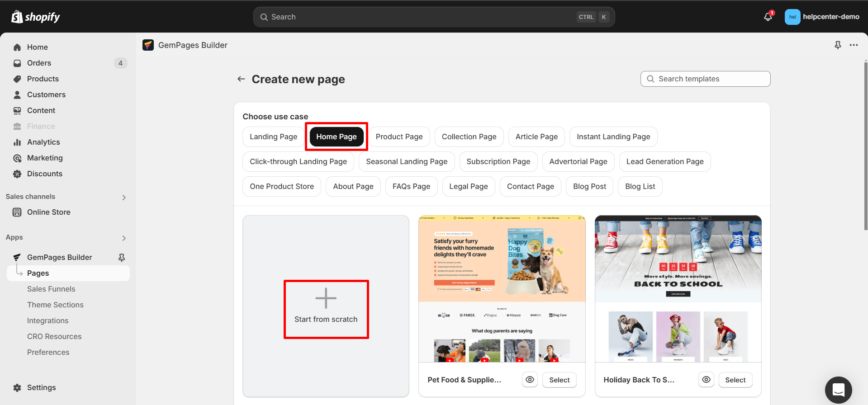
Task: Go to Analytics in the sidebar
Action: point(43,142)
